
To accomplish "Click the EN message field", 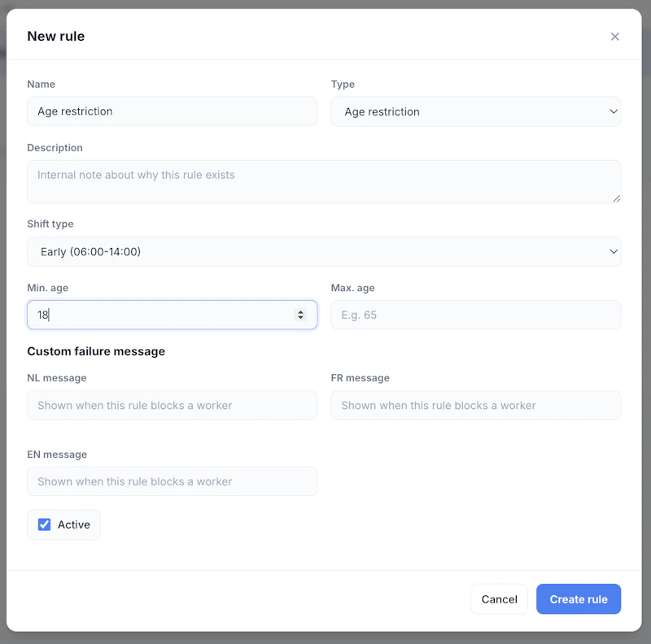I will (172, 481).
